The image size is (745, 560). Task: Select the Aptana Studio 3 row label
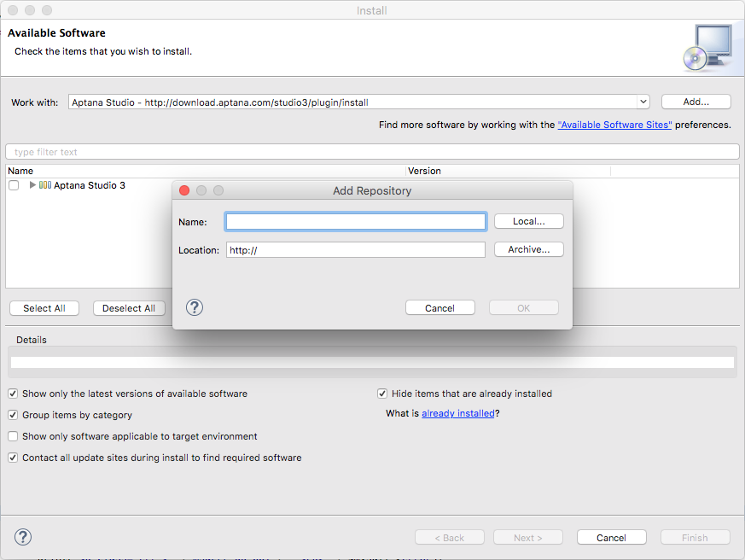(90, 185)
